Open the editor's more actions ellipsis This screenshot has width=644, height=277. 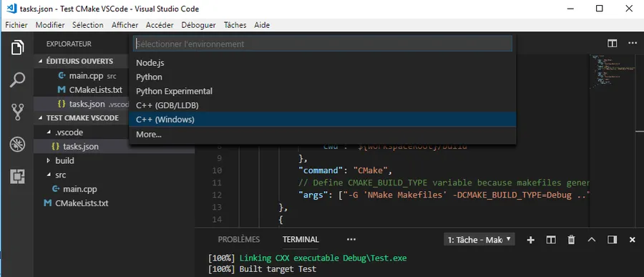click(x=632, y=43)
